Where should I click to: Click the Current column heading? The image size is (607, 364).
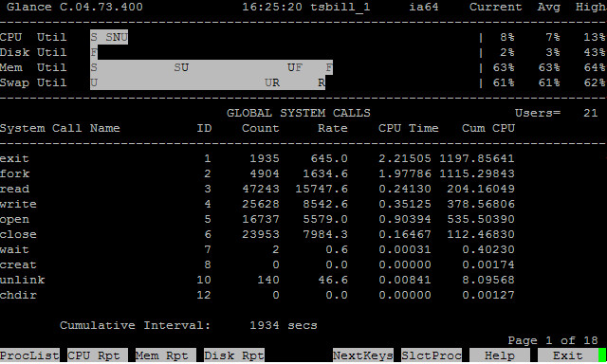(495, 7)
